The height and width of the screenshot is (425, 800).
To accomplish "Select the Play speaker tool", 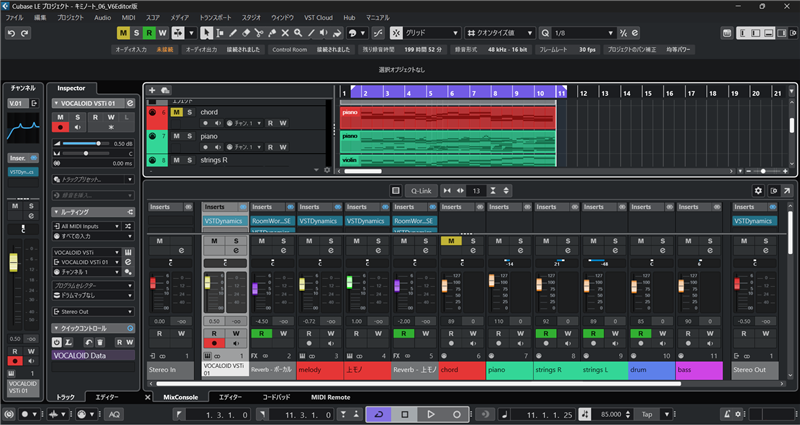I will (324, 33).
